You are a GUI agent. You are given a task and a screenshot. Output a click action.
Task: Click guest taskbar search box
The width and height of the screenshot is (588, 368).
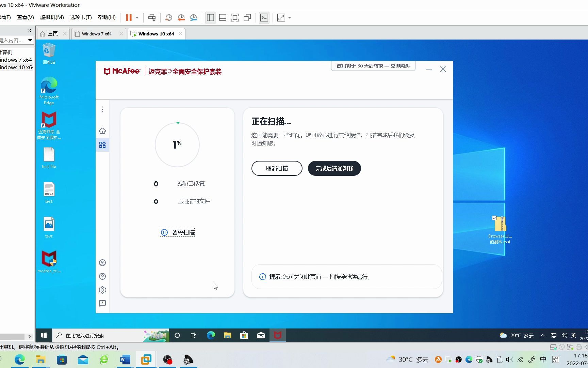pos(111,335)
